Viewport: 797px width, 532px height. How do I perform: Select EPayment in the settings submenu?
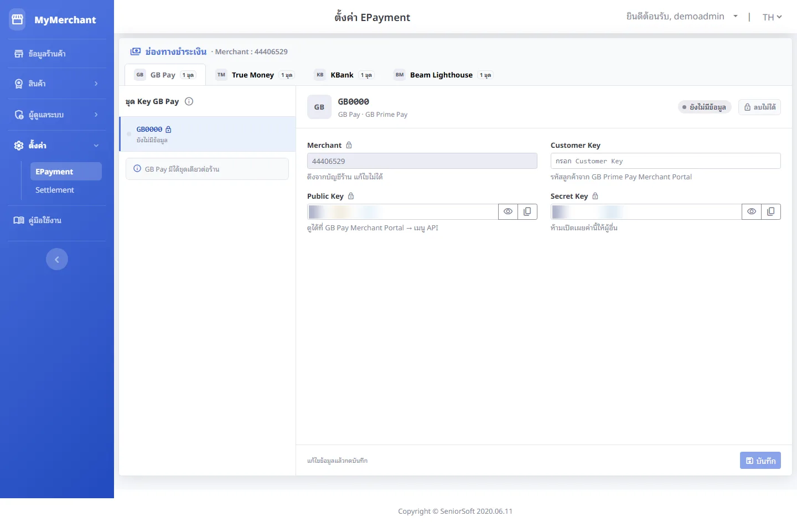[66, 172]
